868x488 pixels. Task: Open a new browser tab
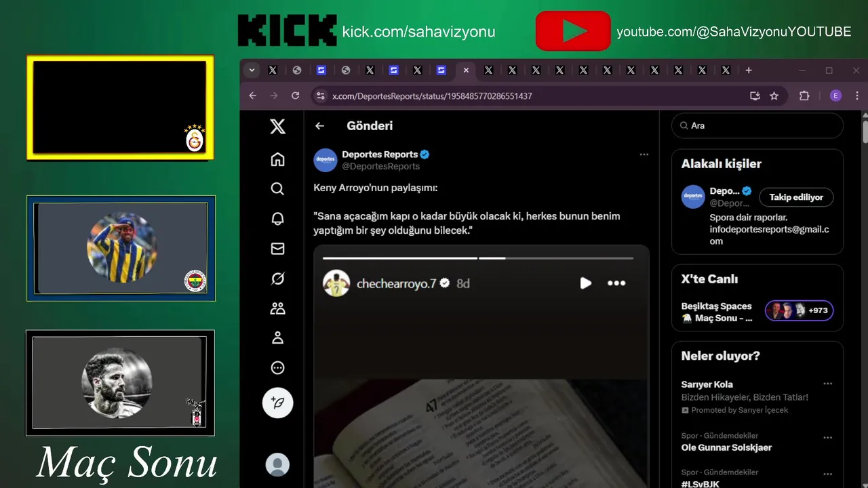(x=749, y=70)
